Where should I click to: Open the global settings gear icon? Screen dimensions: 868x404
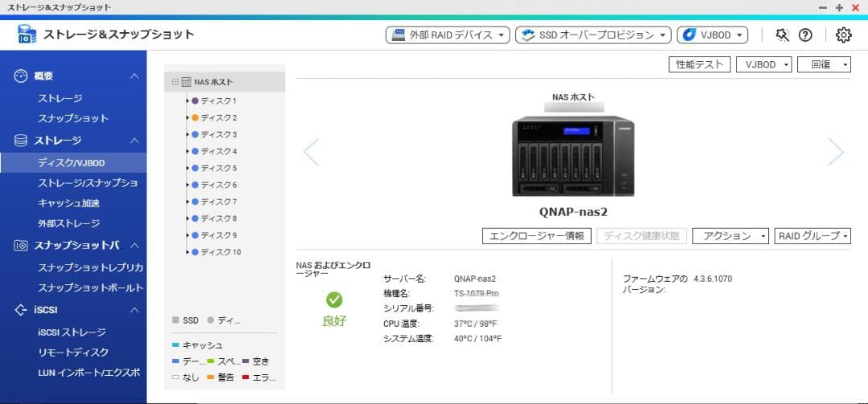point(843,35)
